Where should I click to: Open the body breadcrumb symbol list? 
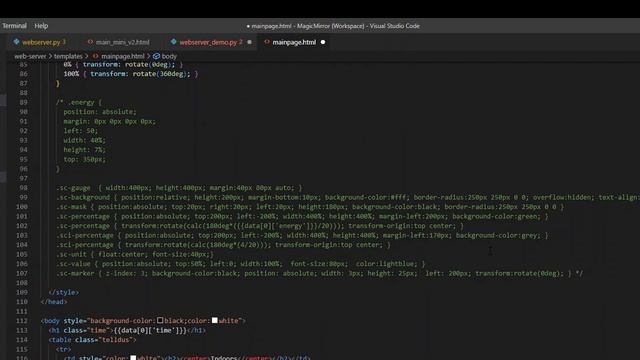(x=169, y=56)
